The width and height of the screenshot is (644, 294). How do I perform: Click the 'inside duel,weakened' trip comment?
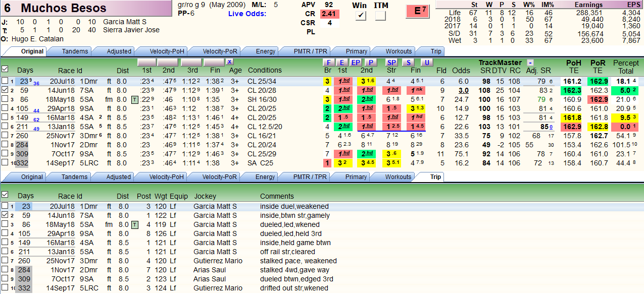pyautogui.click(x=294, y=206)
